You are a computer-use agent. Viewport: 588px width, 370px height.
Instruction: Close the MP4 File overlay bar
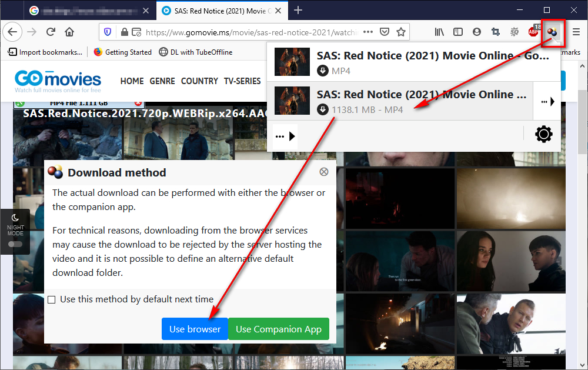pyautogui.click(x=138, y=103)
